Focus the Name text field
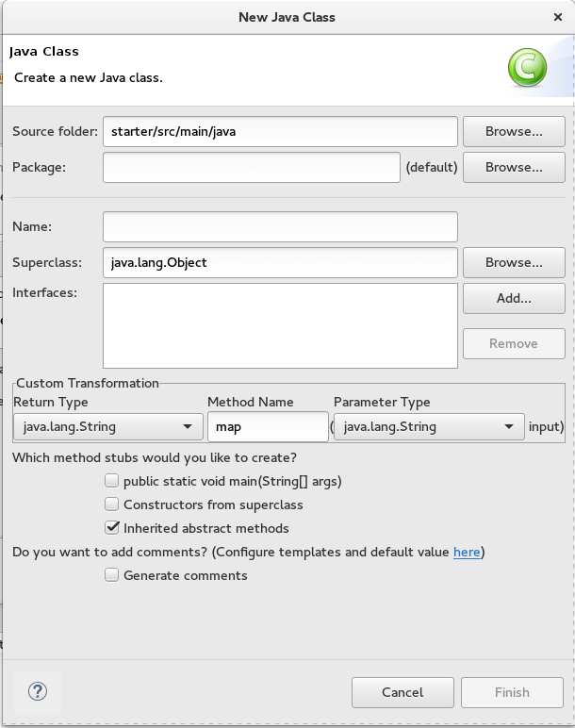 (x=280, y=226)
